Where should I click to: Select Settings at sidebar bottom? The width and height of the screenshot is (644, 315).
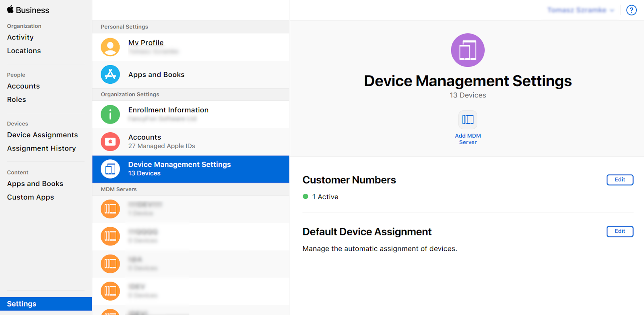tap(46, 304)
